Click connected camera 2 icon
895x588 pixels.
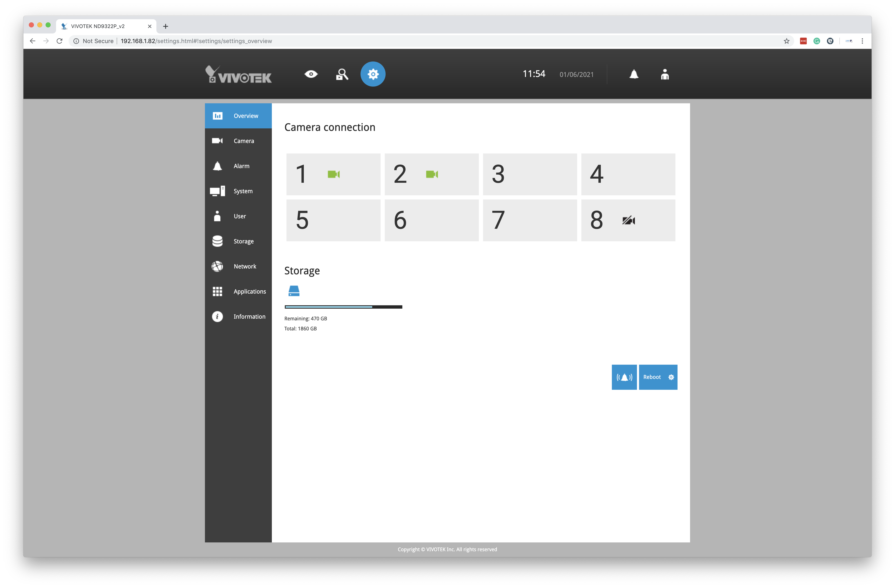(431, 174)
